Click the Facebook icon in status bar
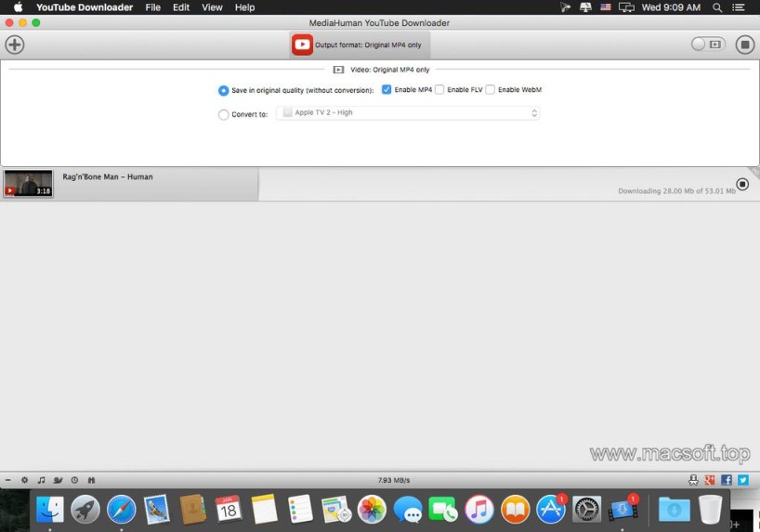Image resolution: width=760 pixels, height=532 pixels. [x=727, y=480]
